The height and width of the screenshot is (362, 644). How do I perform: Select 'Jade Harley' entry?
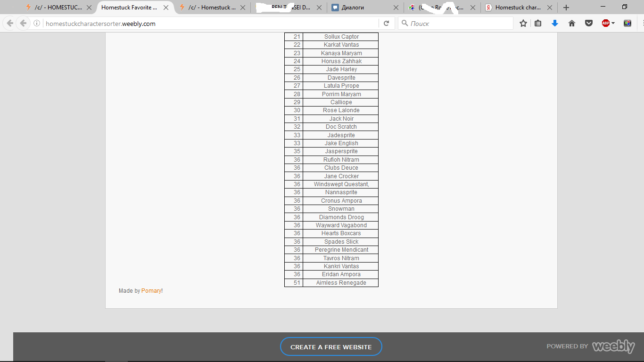[341, 69]
